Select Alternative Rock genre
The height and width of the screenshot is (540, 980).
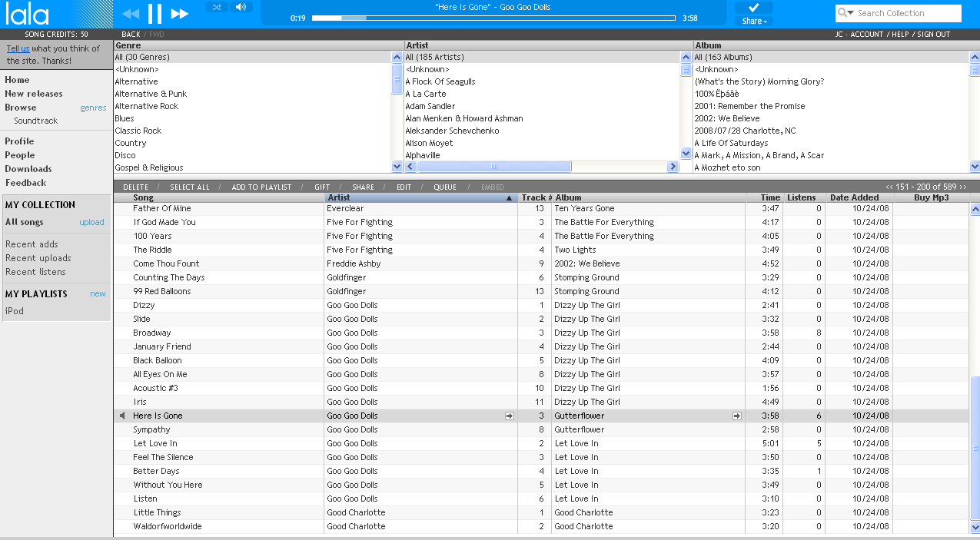147,106
